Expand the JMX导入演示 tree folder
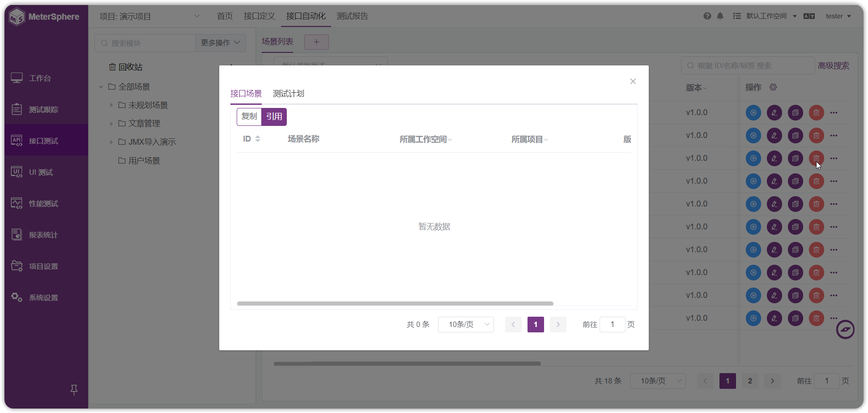868x413 pixels. 111,142
